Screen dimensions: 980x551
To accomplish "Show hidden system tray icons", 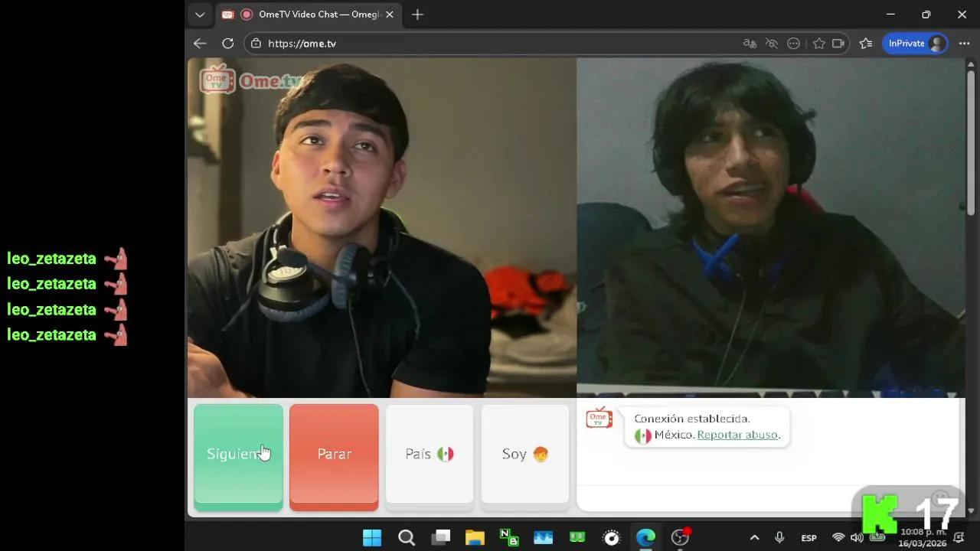I will pos(754,538).
